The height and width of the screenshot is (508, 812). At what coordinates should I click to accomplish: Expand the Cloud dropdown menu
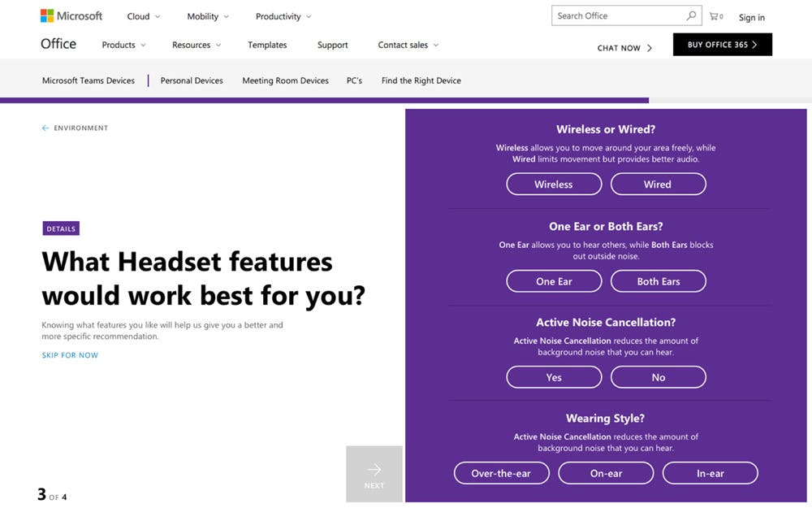[x=144, y=16]
